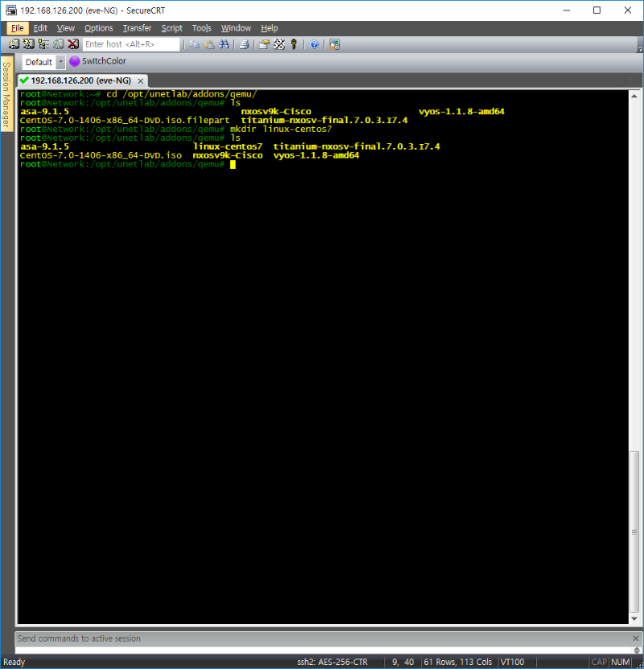Click the CentOS-7.0-1406-x86_64-DVD.iso.filepart text
Viewport: 644px width, 669px height.
point(125,120)
